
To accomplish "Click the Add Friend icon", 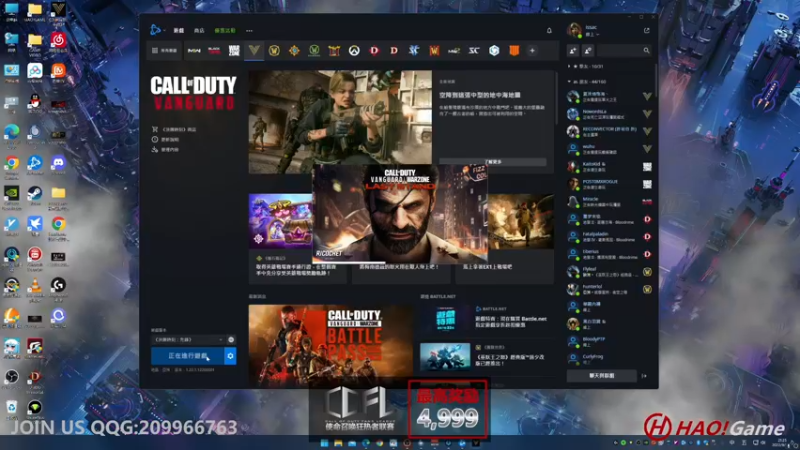I will [x=573, y=51].
